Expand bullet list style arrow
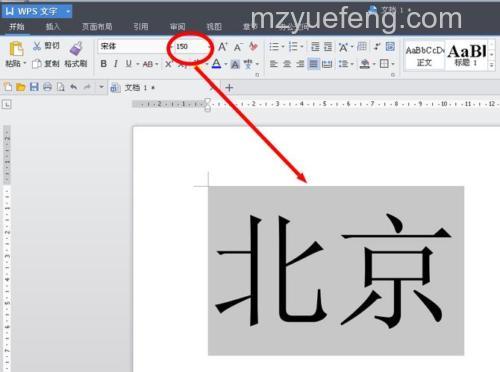The image size is (500, 372). pos(283,47)
